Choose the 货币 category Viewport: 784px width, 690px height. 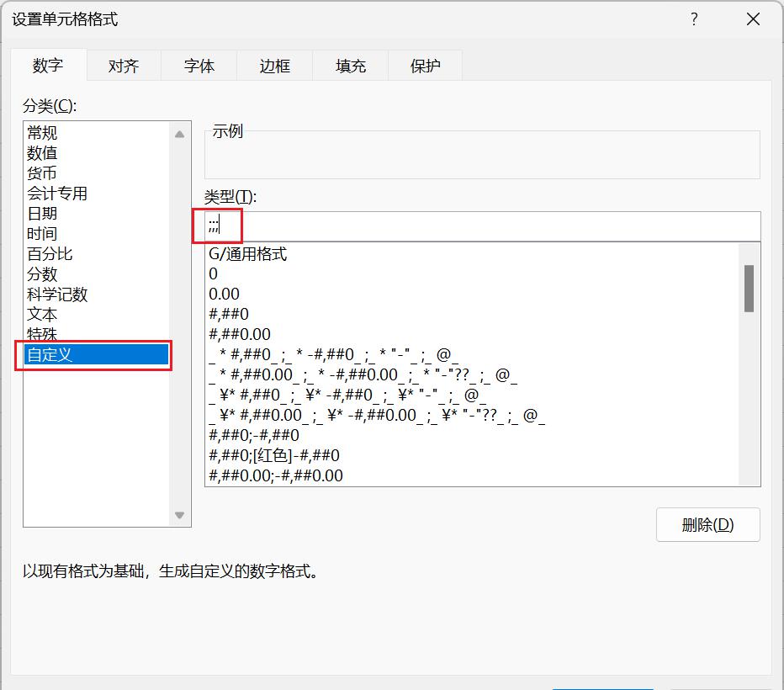97,173
